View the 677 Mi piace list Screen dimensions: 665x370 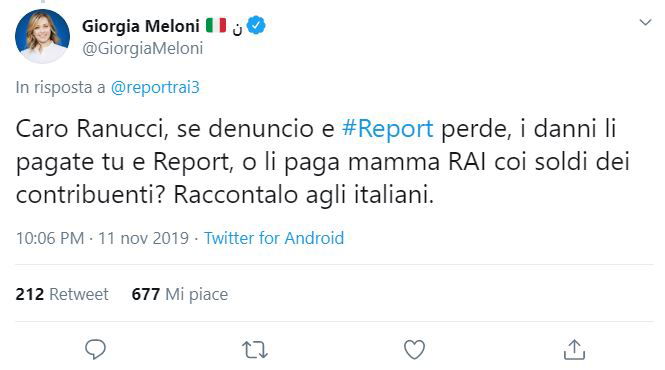click(180, 294)
